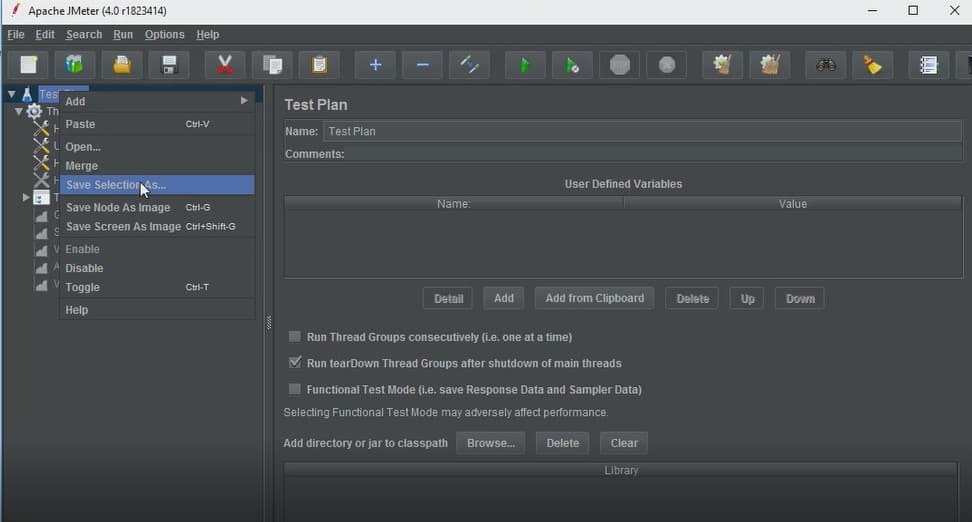Enable Functional Test Mode checkbox

(x=294, y=389)
